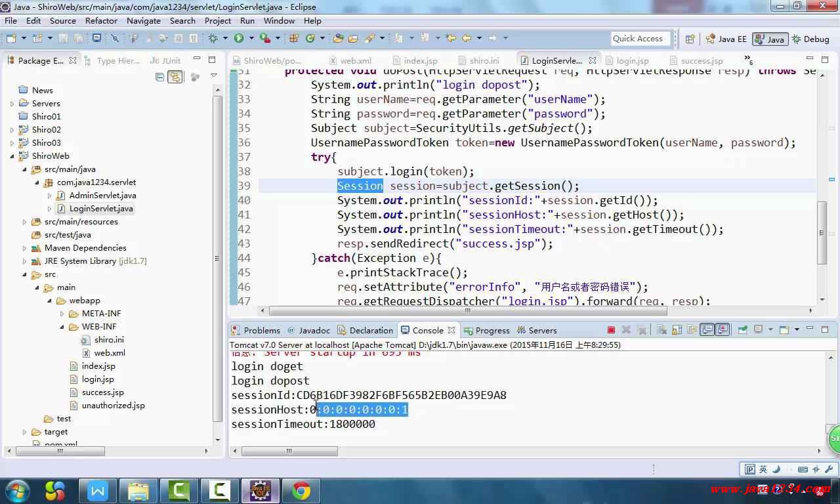Click the Quick Access search field
The image size is (840, 504).
tap(640, 39)
